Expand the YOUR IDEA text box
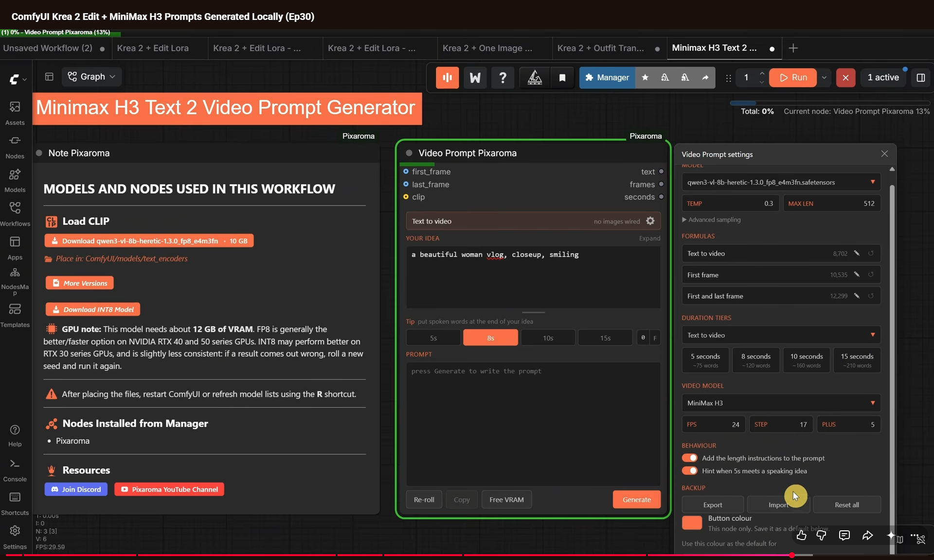Screen dimensions: 934x560 649,238
